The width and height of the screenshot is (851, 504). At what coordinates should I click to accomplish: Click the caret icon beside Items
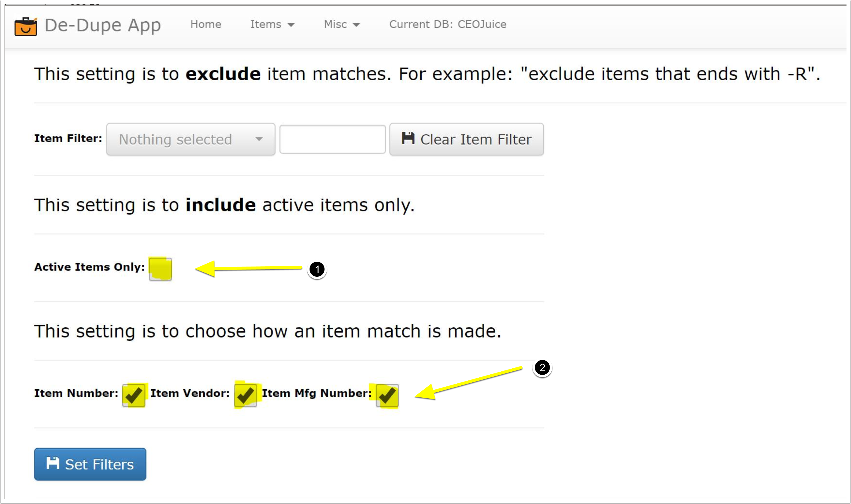[291, 25]
